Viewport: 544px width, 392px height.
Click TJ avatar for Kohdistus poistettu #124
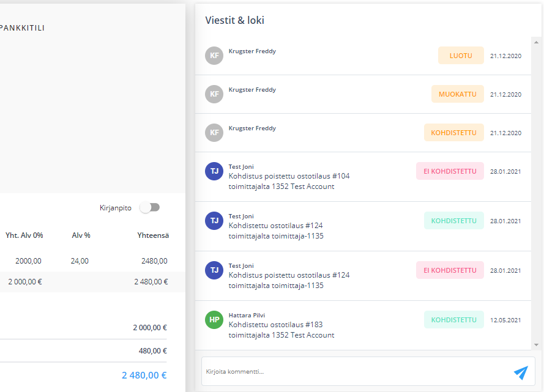click(x=214, y=270)
